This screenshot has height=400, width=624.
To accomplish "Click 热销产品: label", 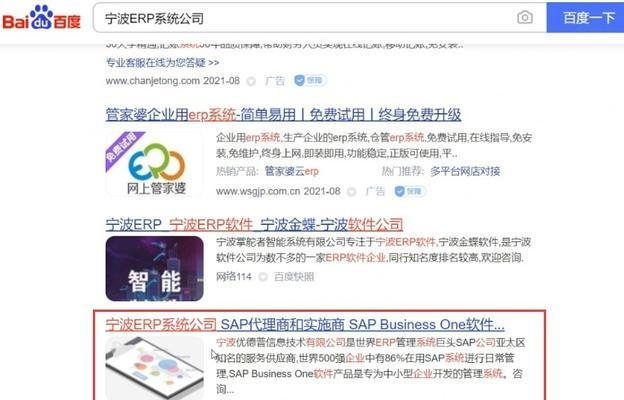I will 237,171.
